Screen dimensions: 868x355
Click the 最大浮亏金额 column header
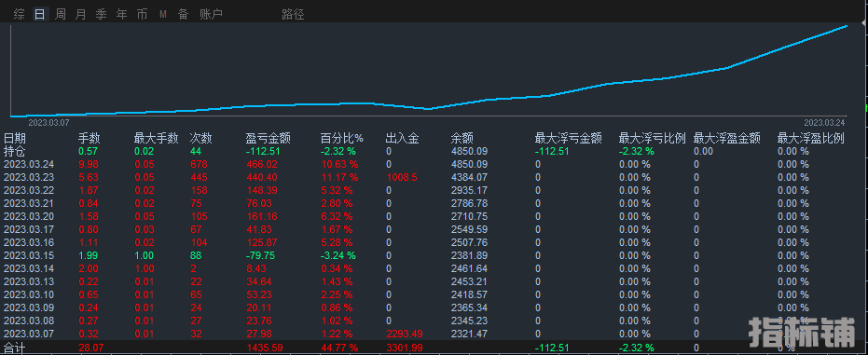point(569,138)
